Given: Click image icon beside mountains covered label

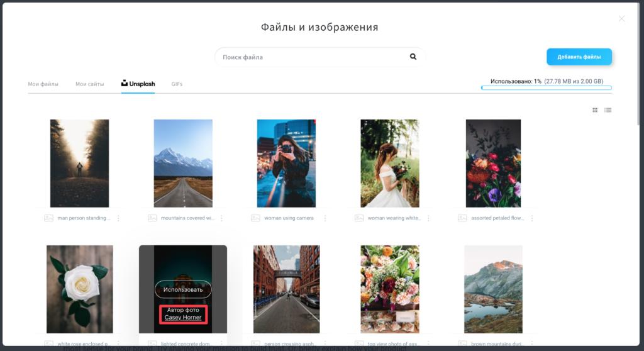Looking at the screenshot, I should click(x=152, y=218).
